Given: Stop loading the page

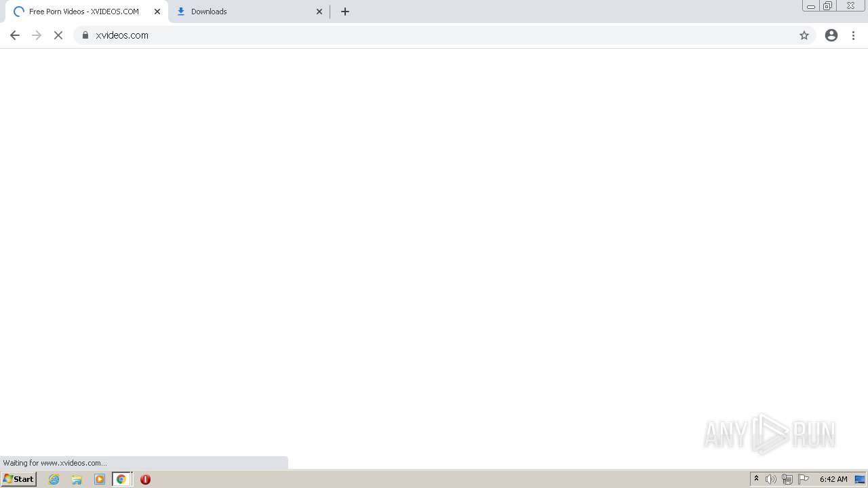Looking at the screenshot, I should [x=58, y=35].
